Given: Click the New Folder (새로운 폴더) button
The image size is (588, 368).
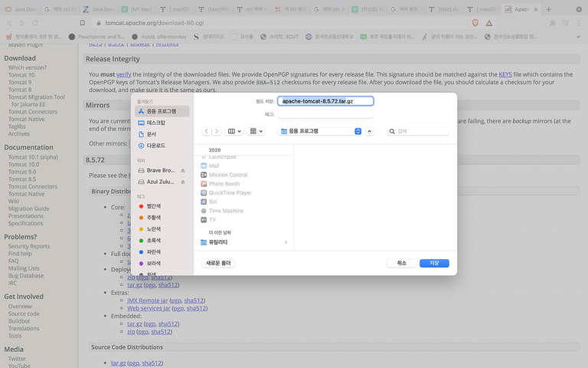Looking at the screenshot, I should coord(218,263).
